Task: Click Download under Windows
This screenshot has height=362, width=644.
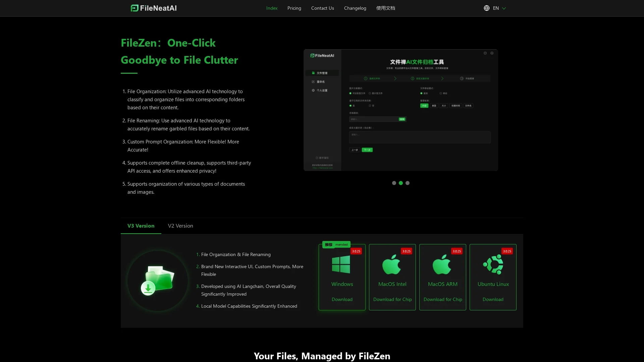Action: [x=342, y=299]
